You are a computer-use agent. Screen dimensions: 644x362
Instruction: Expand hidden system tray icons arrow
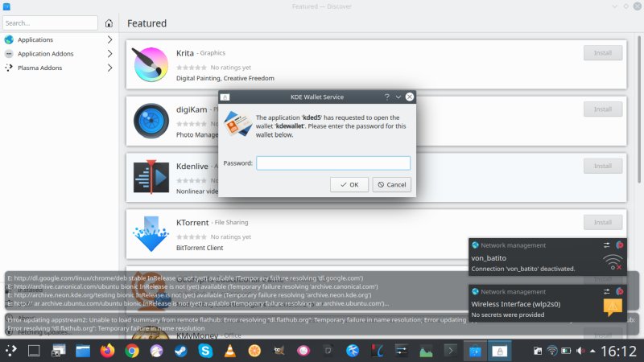point(592,351)
